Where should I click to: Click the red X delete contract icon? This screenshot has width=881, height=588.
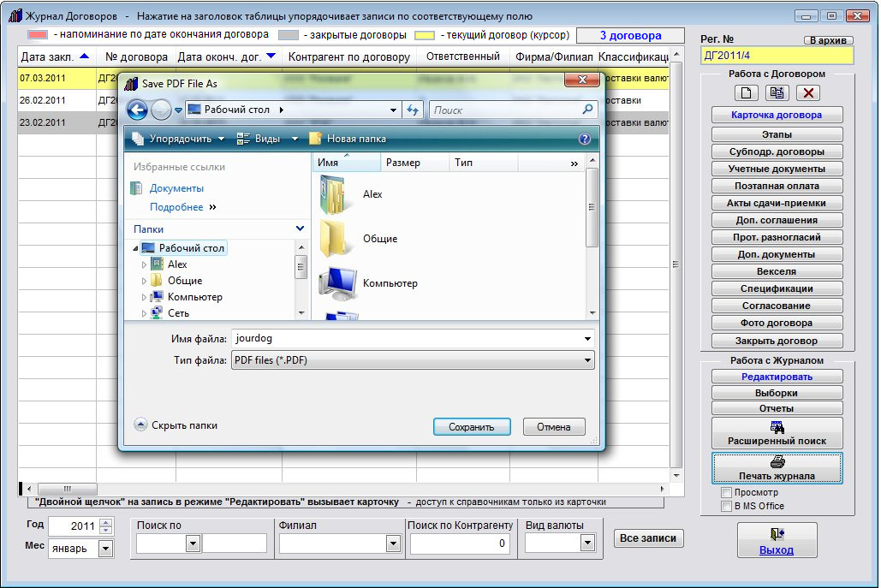[x=809, y=93]
